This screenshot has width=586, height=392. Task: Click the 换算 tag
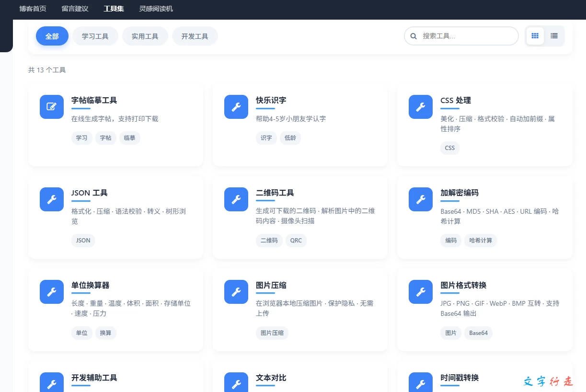coord(106,333)
